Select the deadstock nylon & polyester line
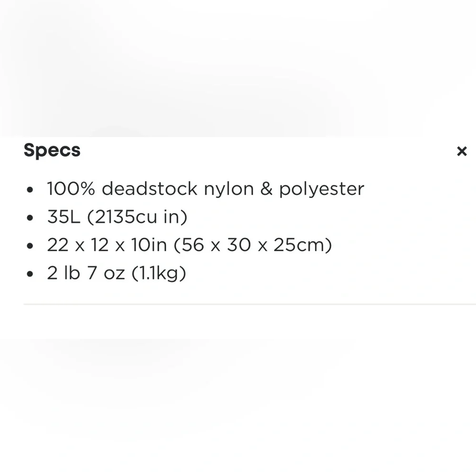 coord(205,189)
